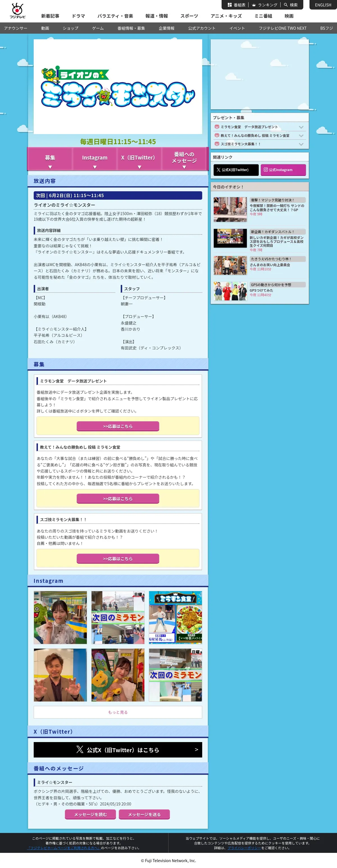Click もっと見る below Instagram photos

pos(118,712)
